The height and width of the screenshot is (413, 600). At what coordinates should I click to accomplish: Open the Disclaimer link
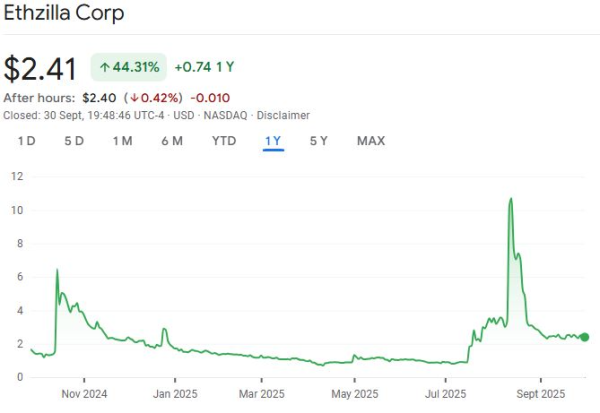(283, 116)
